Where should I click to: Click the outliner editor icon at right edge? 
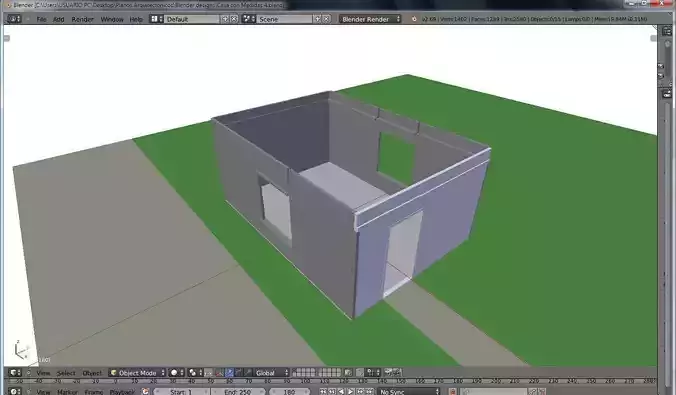(x=667, y=31)
